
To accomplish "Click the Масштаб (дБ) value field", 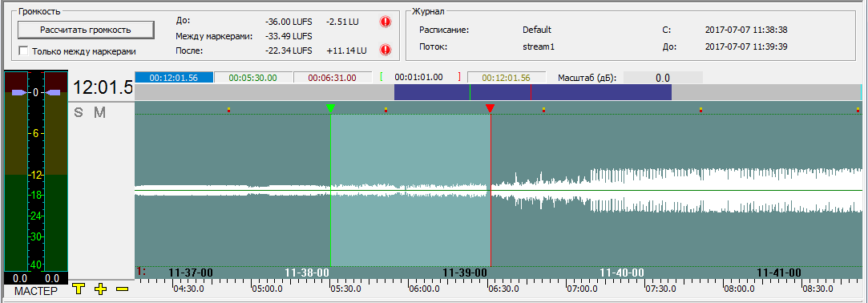I will 663,78.
